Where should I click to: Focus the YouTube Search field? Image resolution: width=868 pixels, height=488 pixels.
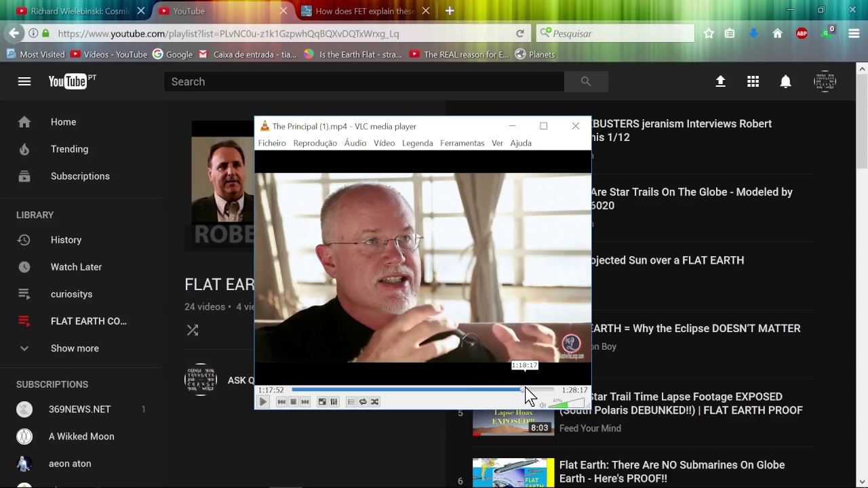point(363,81)
